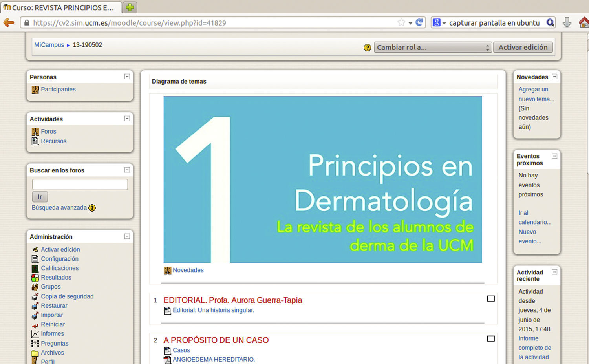Toggle the square box for topic 1 EDITORIAL

(490, 299)
